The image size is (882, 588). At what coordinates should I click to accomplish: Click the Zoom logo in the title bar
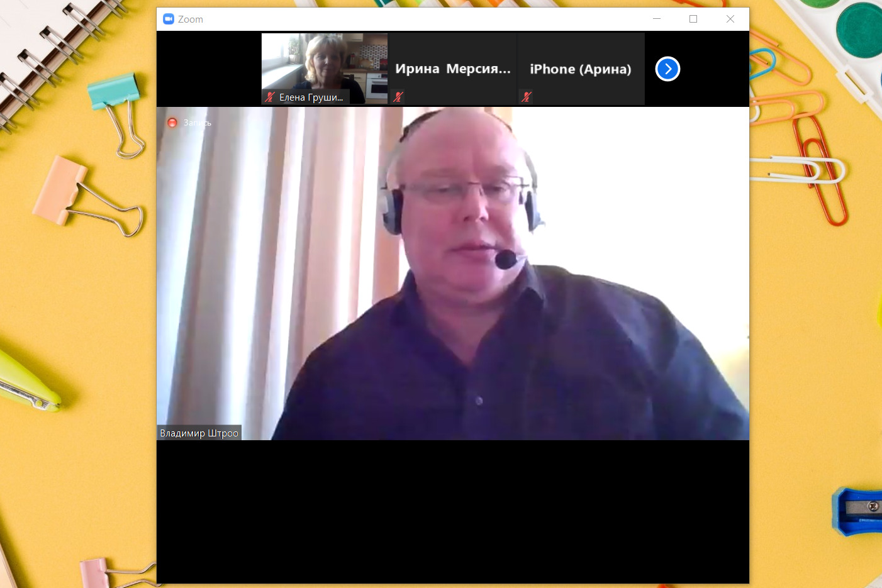click(168, 19)
